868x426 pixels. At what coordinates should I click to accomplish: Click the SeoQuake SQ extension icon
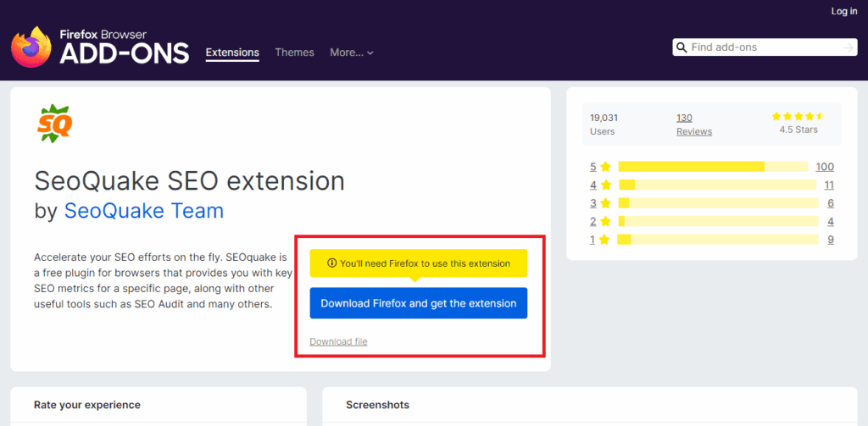point(54,124)
